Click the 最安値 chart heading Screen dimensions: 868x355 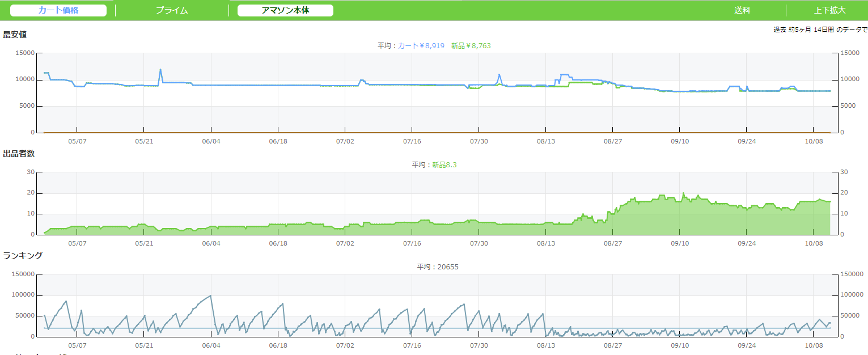[15, 35]
